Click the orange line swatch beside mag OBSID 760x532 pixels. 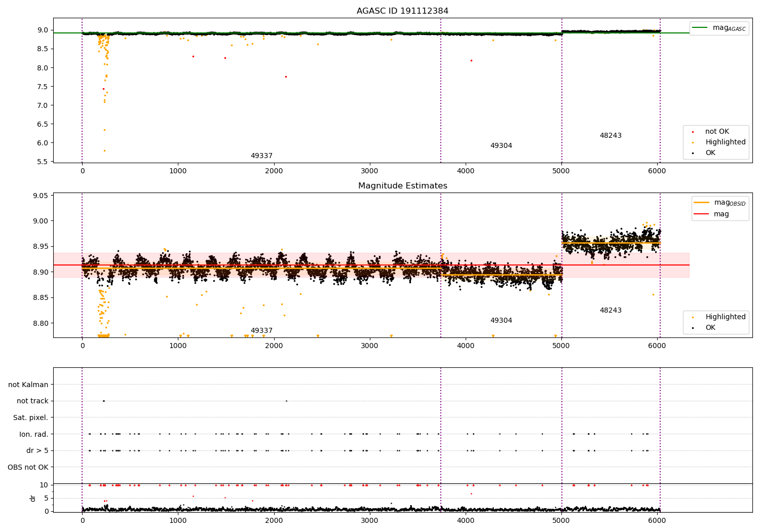pos(702,203)
